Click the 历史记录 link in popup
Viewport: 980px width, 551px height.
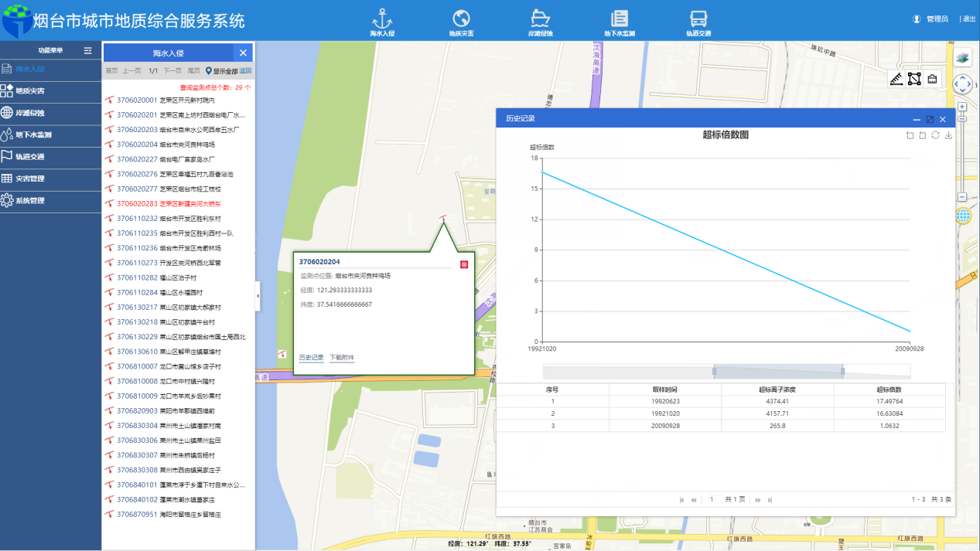[311, 358]
